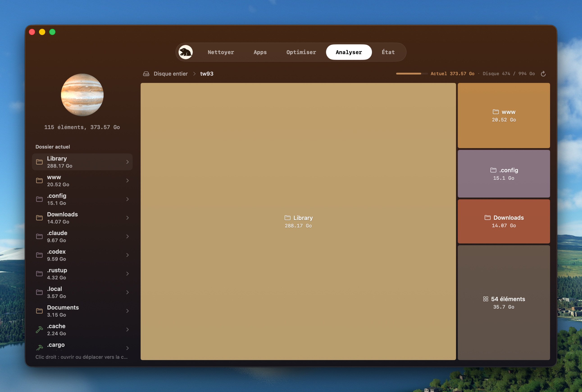This screenshot has width=582, height=392.
Task: Open the 54 éléments grouped tile
Action: coord(504,303)
